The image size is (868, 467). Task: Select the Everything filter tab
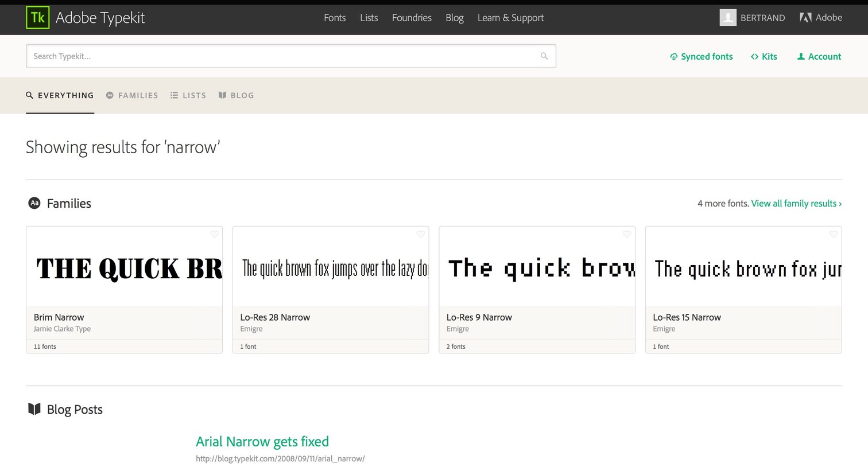[60, 95]
